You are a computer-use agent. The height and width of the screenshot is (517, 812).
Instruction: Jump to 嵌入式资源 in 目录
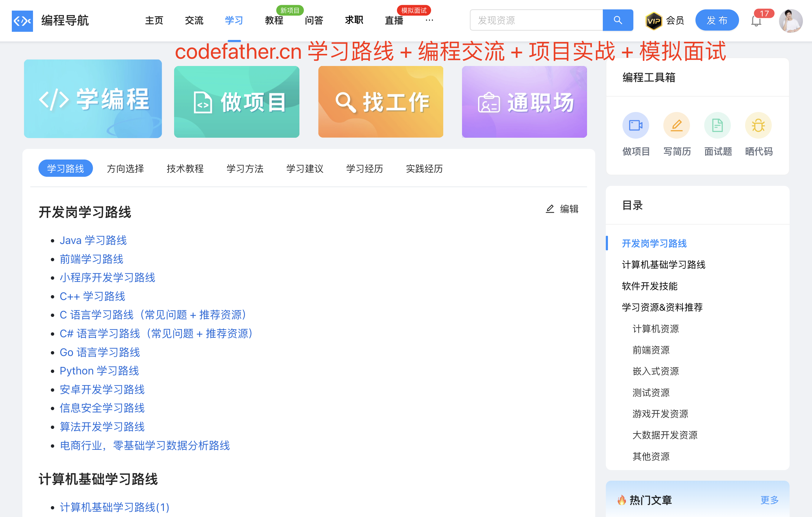click(x=655, y=371)
